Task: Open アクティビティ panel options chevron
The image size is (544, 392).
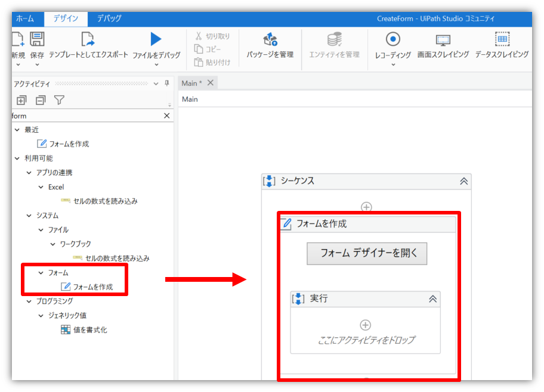Action: (x=156, y=83)
